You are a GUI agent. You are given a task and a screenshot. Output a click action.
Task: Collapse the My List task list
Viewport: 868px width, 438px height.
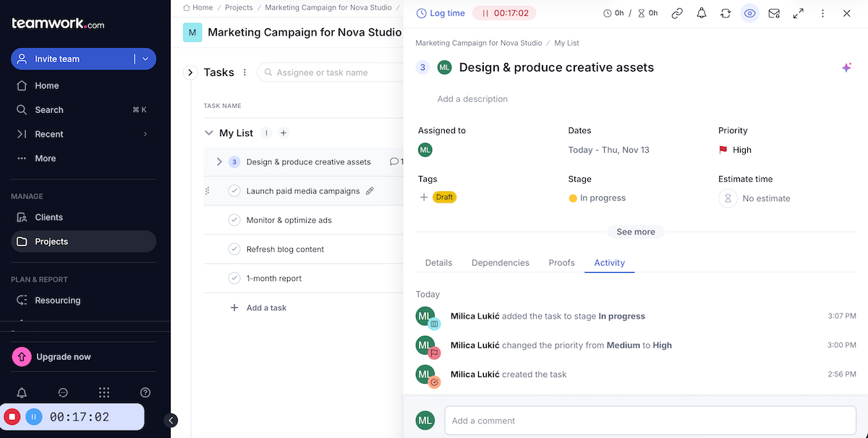[209, 133]
